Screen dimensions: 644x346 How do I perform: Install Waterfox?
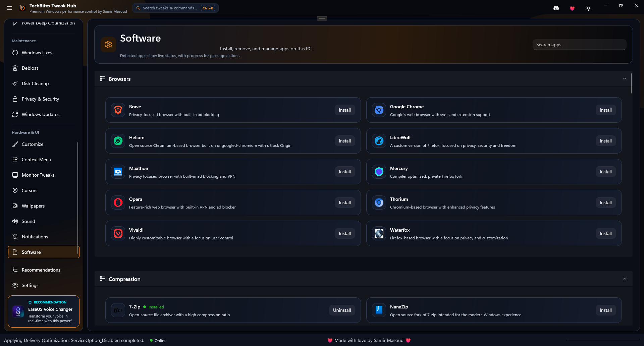coord(606,233)
